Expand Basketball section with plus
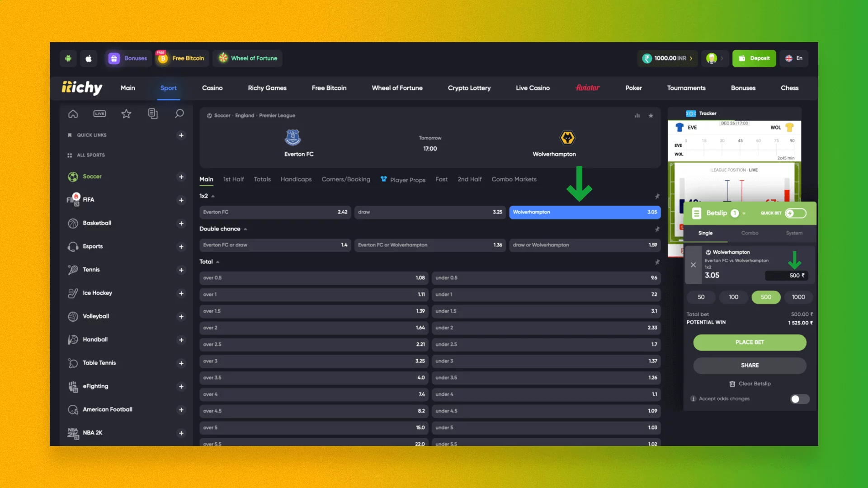Image resolution: width=868 pixels, height=488 pixels. coord(181,224)
